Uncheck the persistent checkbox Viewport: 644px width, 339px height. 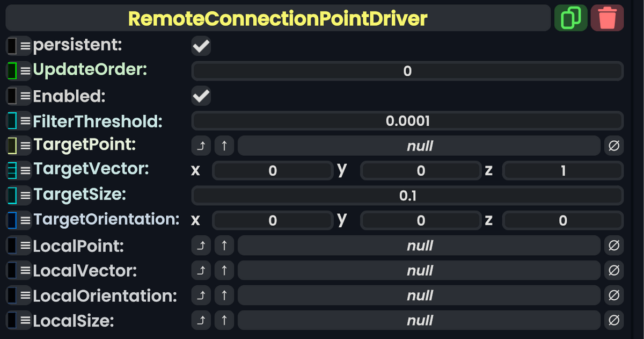coord(201,46)
